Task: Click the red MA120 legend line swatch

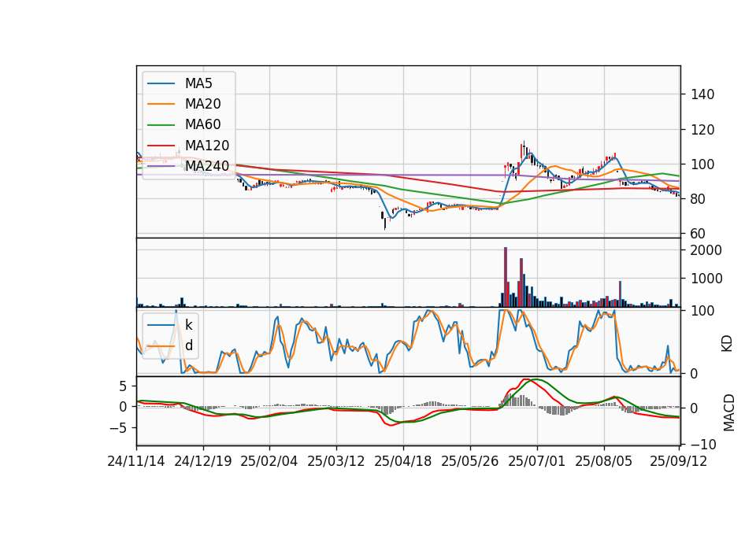Action: [x=161, y=146]
